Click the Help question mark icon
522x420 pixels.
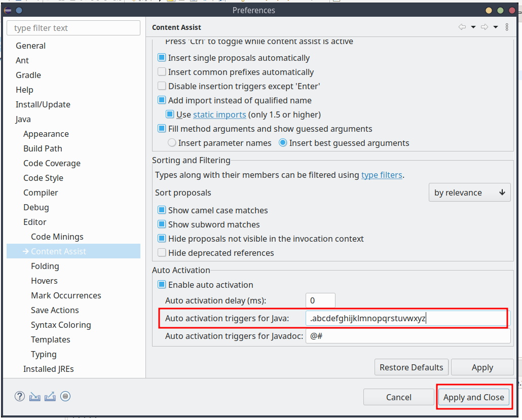coord(20,396)
